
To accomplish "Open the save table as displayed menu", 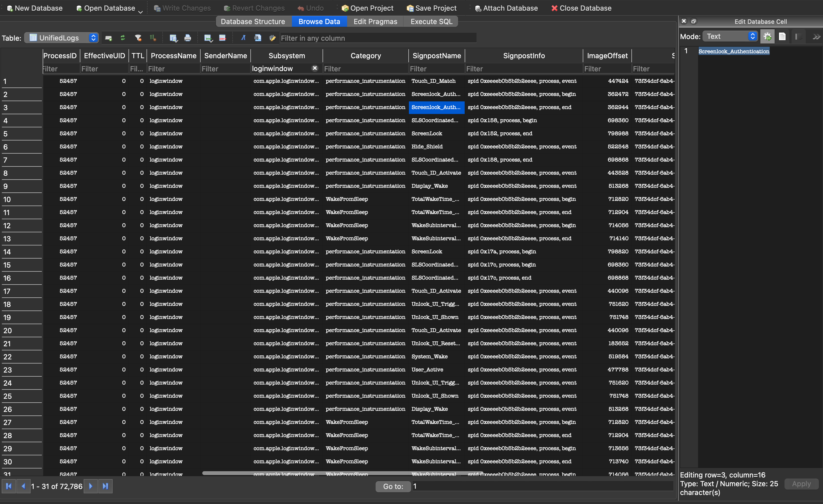I will 173,38.
